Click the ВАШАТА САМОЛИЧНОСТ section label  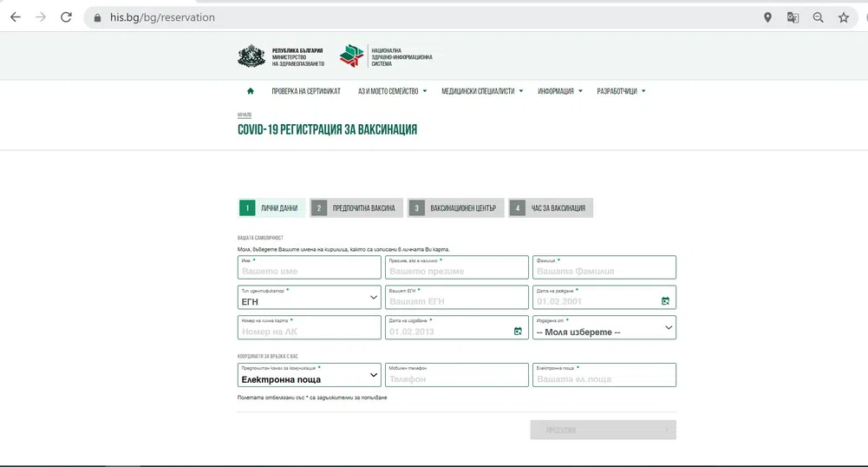click(x=260, y=238)
